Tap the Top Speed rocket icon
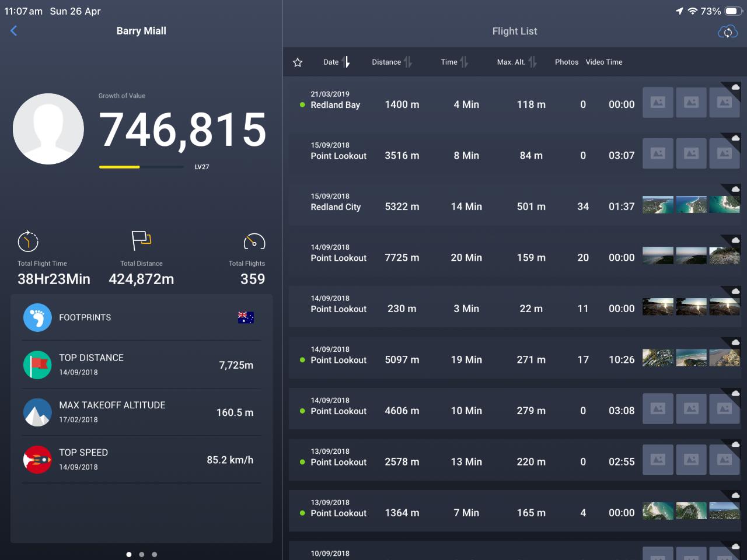This screenshot has width=747, height=560. [x=37, y=460]
